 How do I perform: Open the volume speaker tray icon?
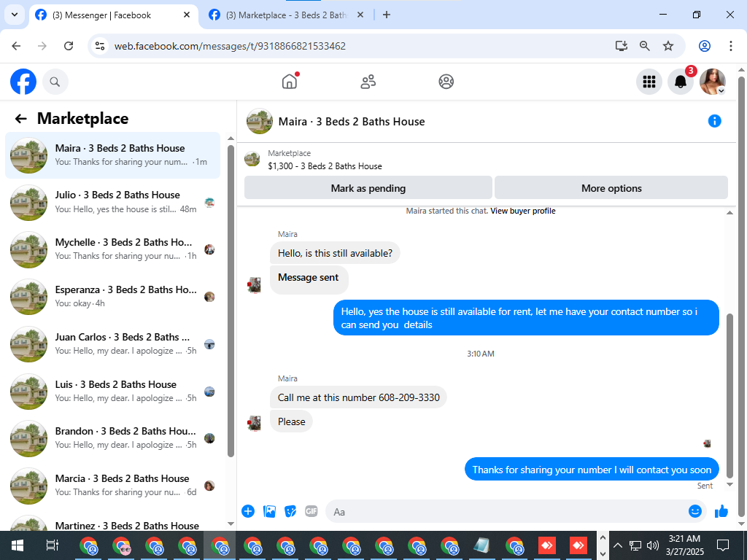pos(652,545)
